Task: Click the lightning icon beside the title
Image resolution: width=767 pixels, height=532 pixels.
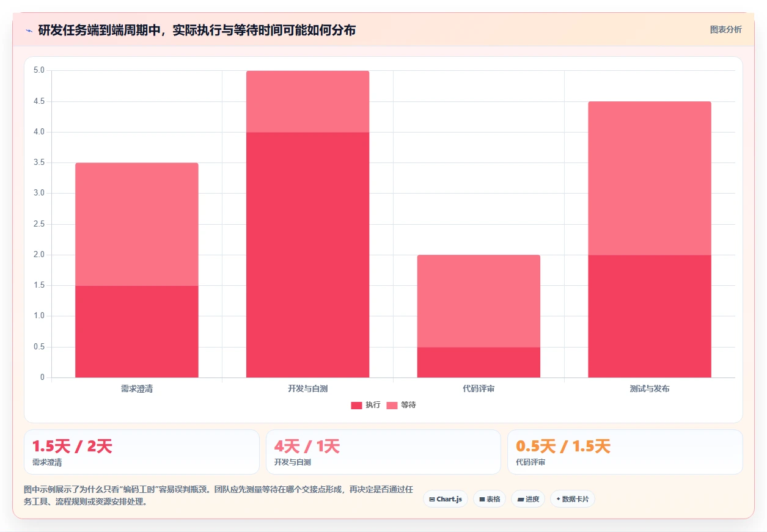Action: [29, 30]
